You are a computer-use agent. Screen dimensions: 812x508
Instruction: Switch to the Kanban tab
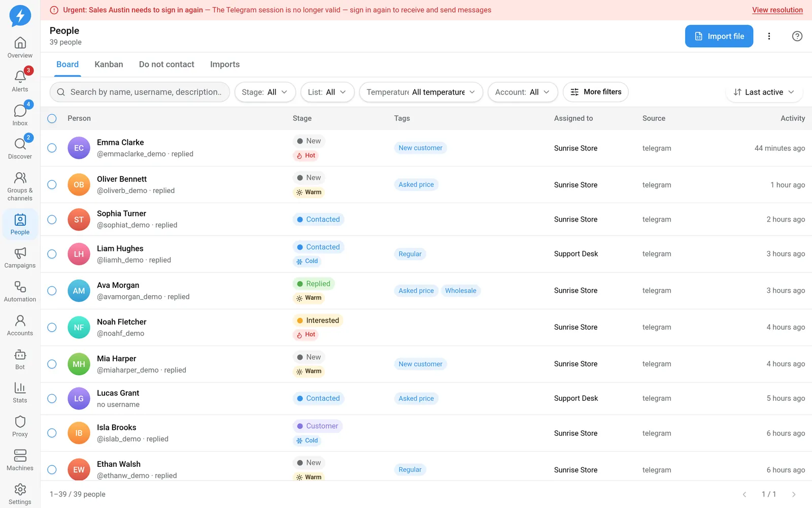109,65
